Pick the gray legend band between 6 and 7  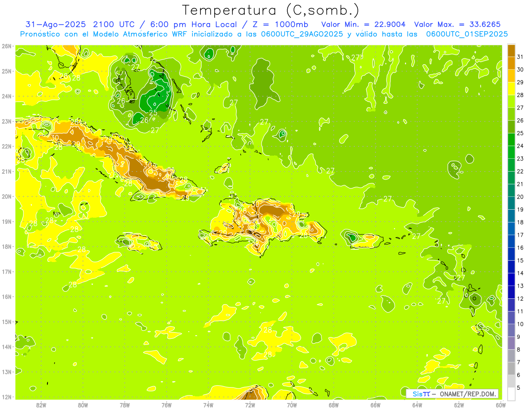click(x=511, y=368)
